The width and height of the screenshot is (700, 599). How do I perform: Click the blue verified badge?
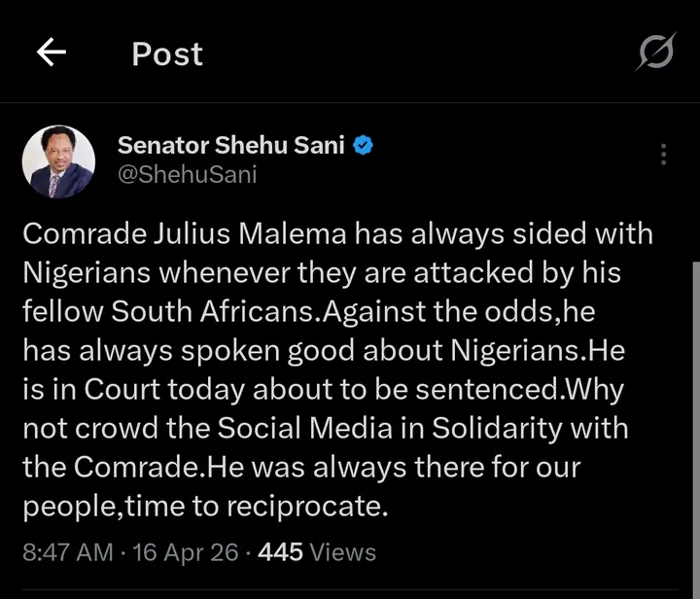365,147
